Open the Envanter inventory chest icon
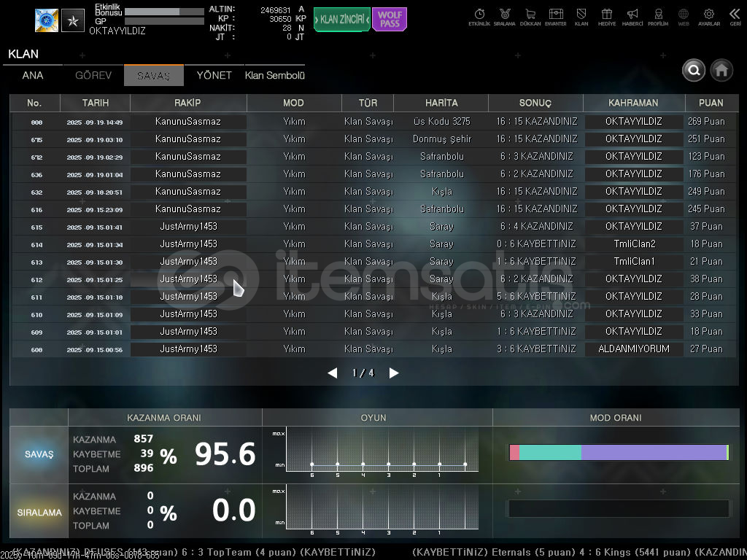The height and width of the screenshot is (560, 747). pyautogui.click(x=556, y=15)
